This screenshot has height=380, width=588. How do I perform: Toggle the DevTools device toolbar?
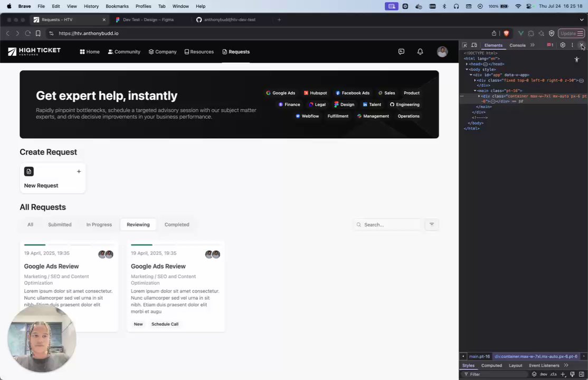click(x=474, y=45)
